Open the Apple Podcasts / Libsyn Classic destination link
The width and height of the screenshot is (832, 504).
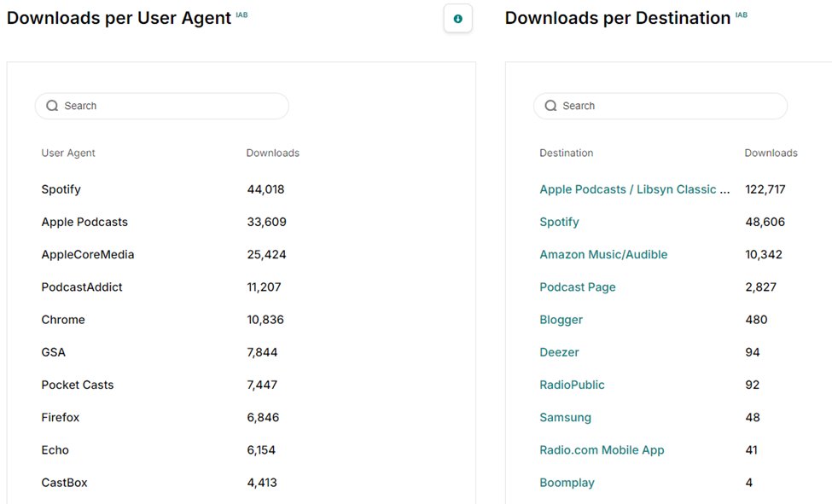[x=635, y=189]
